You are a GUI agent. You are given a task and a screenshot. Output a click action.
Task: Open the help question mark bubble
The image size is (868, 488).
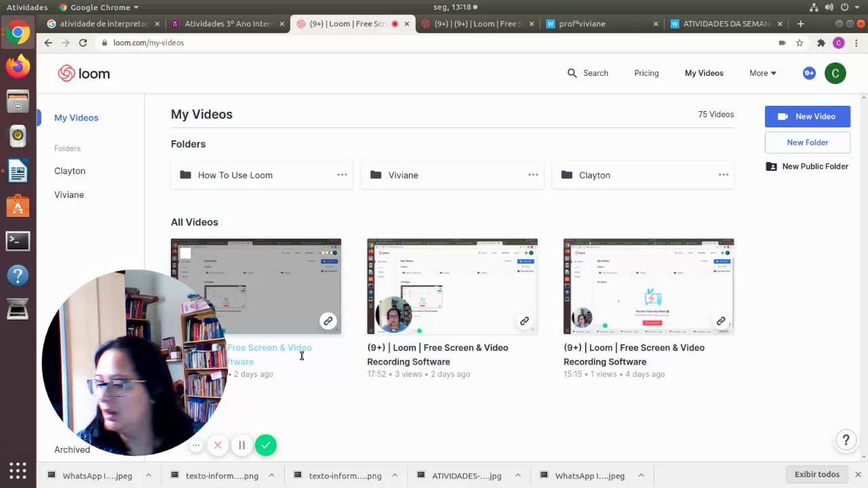(x=846, y=441)
